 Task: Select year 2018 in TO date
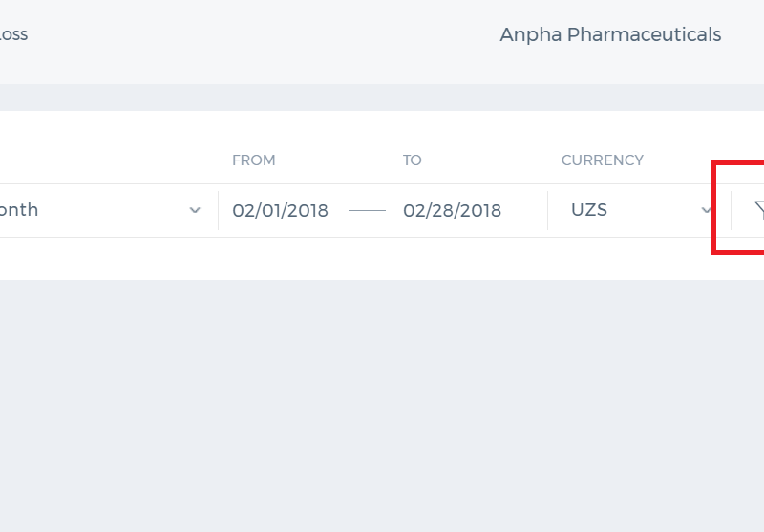[482, 210]
